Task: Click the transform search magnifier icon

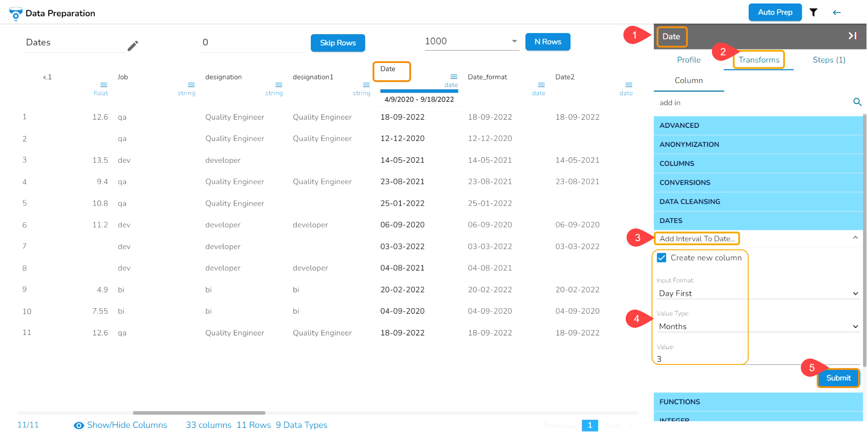Action: tap(857, 102)
